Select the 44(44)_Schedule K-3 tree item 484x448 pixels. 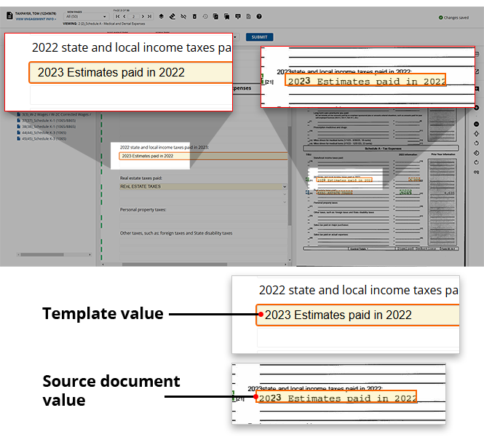click(x=42, y=133)
